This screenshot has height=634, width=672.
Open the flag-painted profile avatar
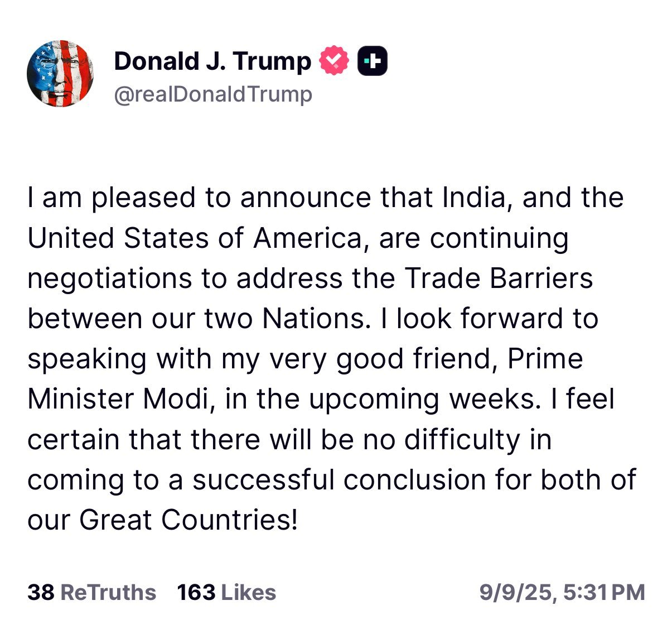[60, 74]
